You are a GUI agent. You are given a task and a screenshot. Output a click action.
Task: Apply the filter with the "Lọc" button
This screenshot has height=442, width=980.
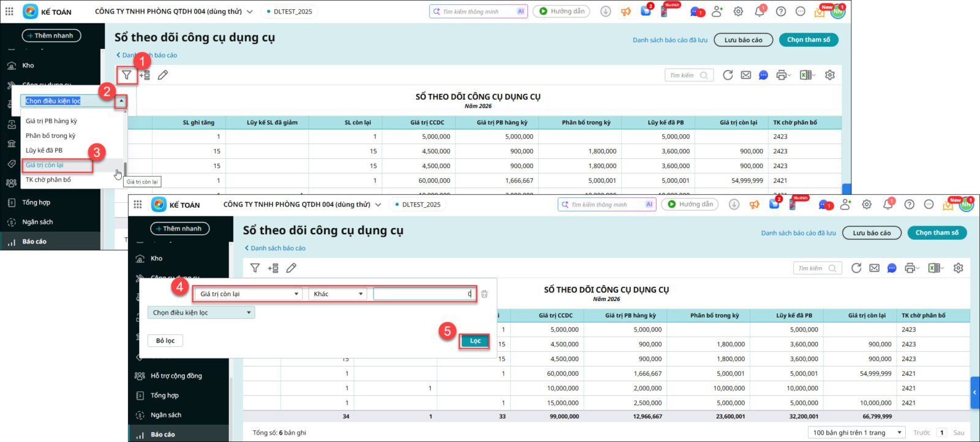pos(475,341)
